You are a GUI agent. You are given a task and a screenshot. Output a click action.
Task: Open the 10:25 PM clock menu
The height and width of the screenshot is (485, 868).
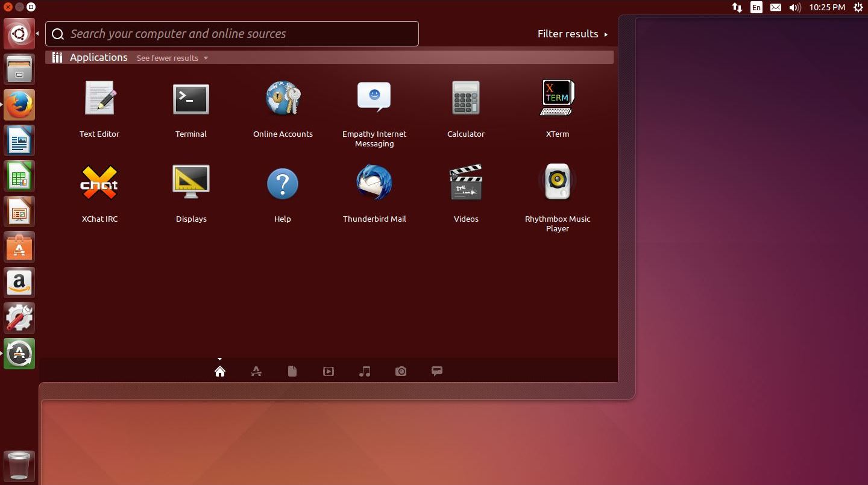click(828, 7)
